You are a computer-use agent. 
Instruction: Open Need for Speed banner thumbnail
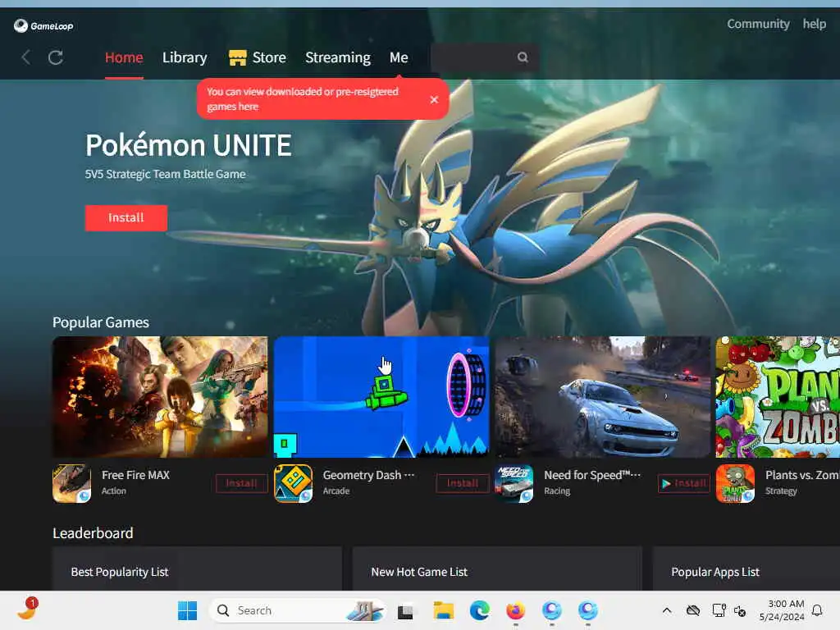(603, 397)
